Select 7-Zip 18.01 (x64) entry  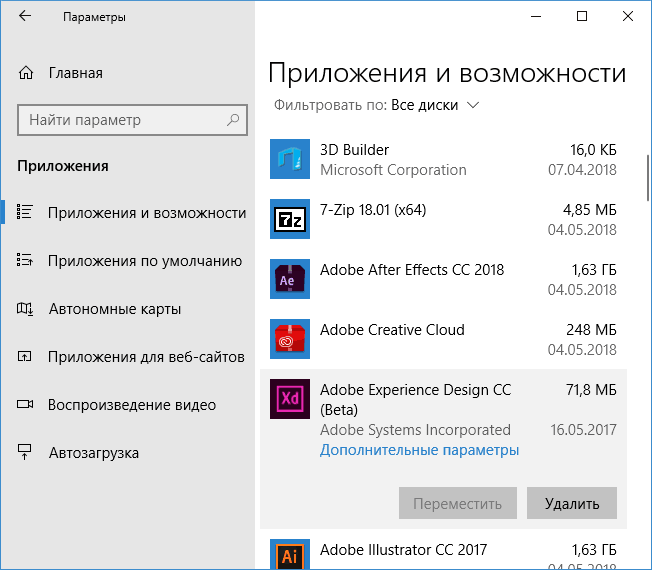(x=443, y=219)
